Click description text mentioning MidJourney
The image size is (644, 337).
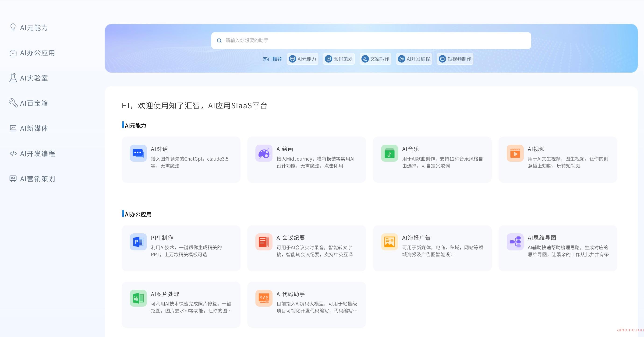pyautogui.click(x=315, y=162)
